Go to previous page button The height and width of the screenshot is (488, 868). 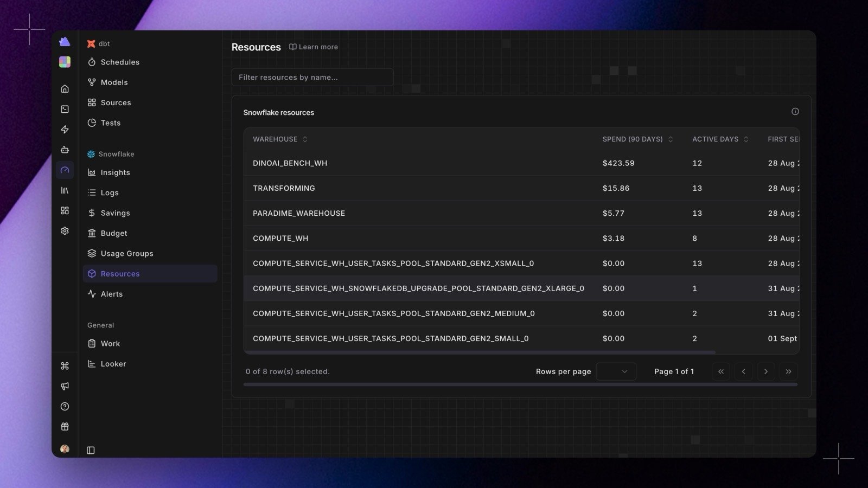[x=743, y=371]
